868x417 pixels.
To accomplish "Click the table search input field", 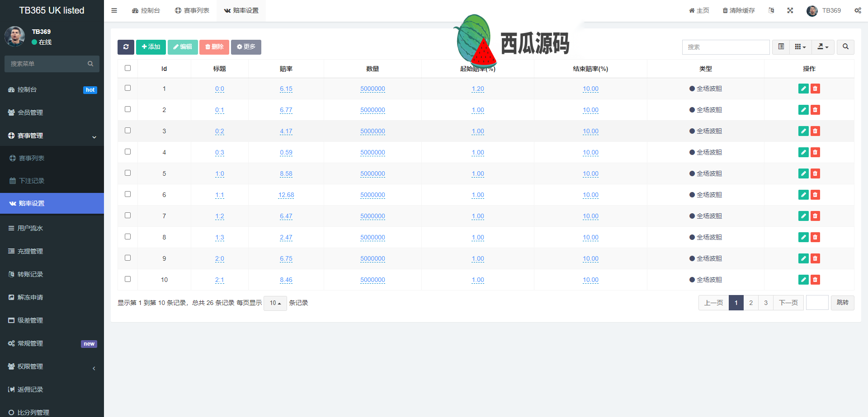I will pyautogui.click(x=726, y=47).
